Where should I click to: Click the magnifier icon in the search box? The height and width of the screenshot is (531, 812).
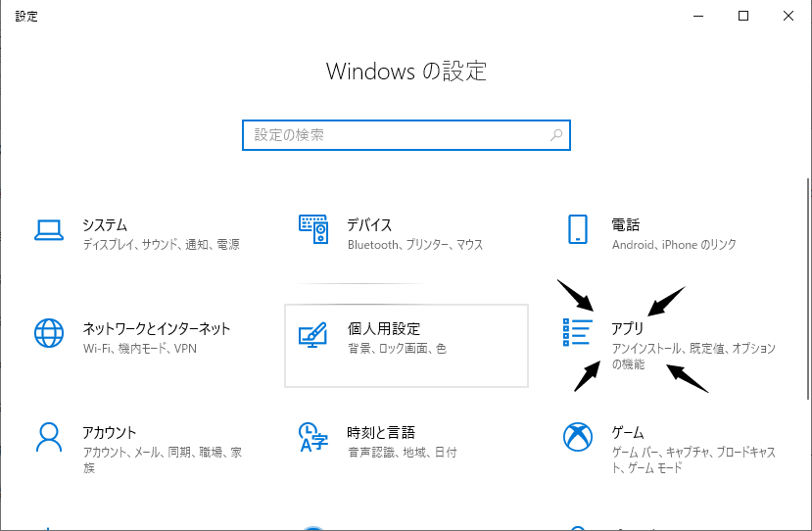click(x=556, y=135)
